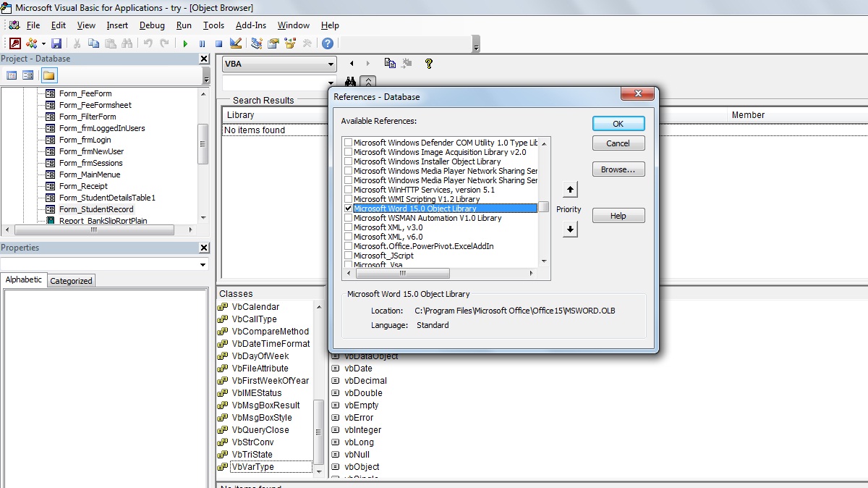Open the Debug menu
Image resolution: width=868 pixels, height=488 pixels.
(x=152, y=25)
